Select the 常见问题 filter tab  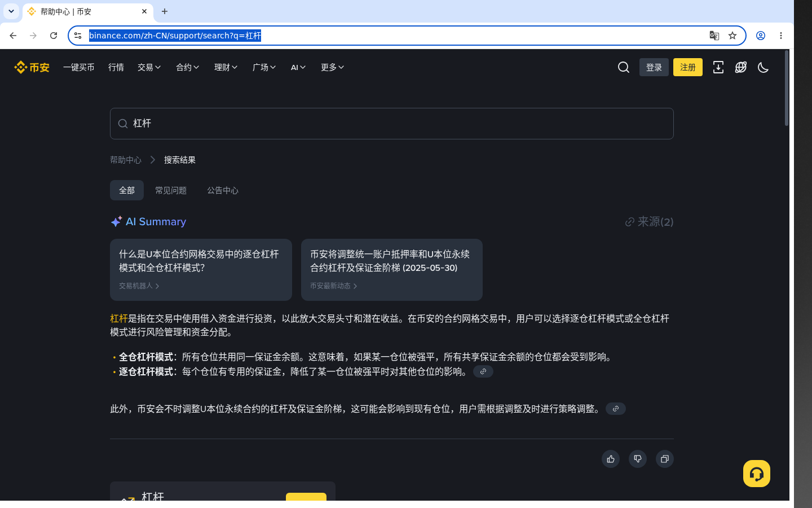click(x=171, y=190)
